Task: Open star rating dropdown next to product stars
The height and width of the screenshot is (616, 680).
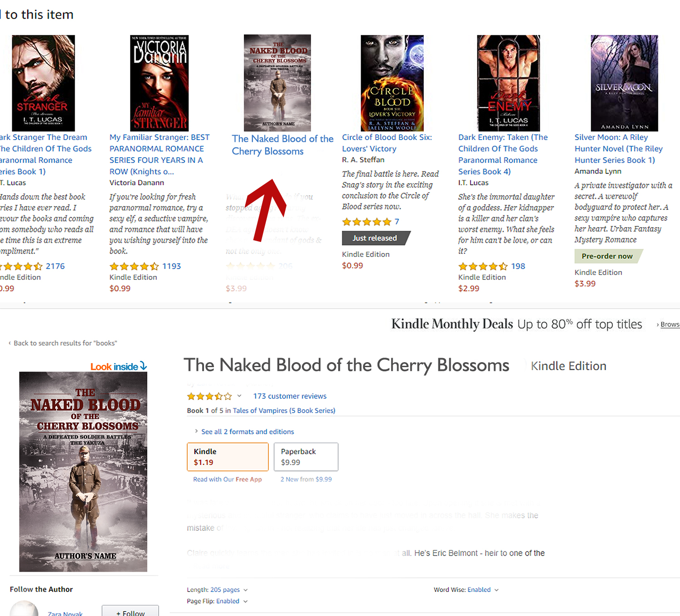Action: click(x=239, y=396)
